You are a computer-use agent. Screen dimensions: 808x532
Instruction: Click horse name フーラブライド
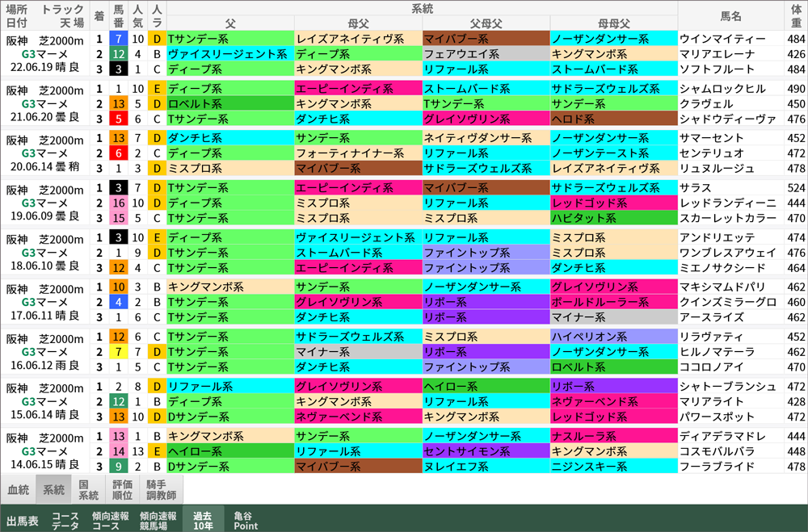[717, 467]
